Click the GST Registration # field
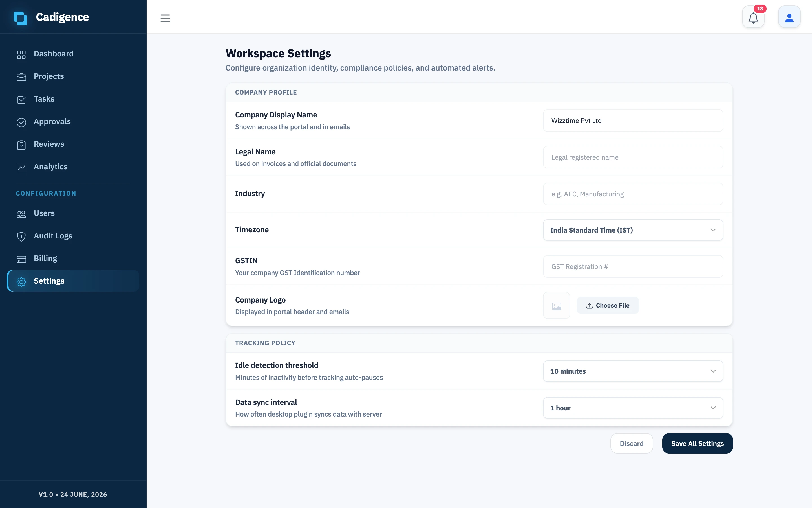The width and height of the screenshot is (812, 508). pos(633,266)
